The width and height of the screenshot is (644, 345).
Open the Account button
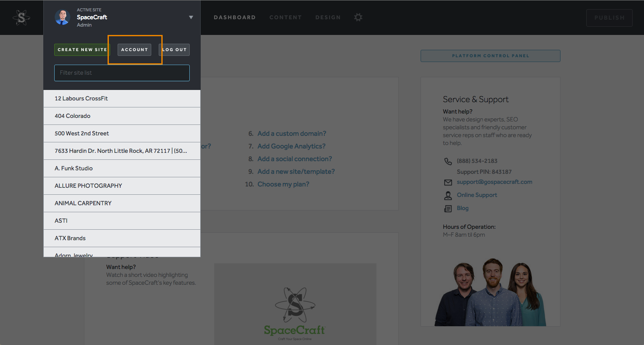[x=135, y=50]
